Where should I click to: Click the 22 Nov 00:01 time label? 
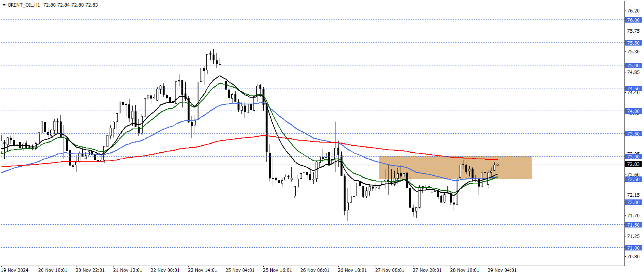click(165, 270)
